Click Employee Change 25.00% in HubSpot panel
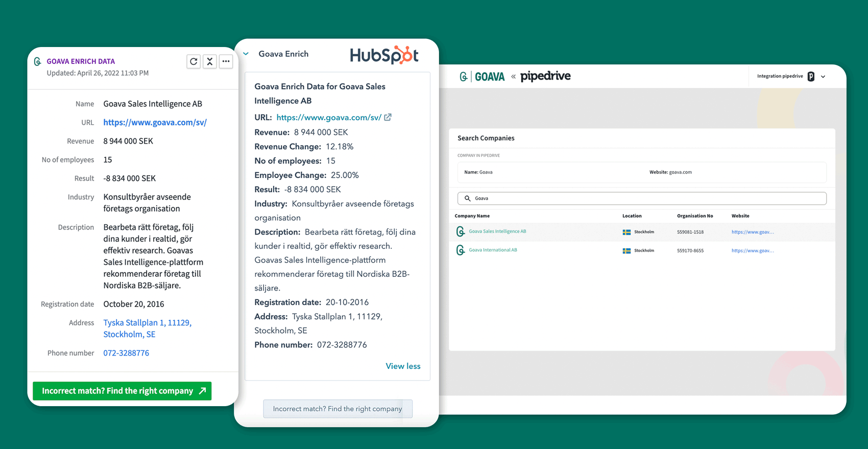The width and height of the screenshot is (868, 449). [306, 175]
